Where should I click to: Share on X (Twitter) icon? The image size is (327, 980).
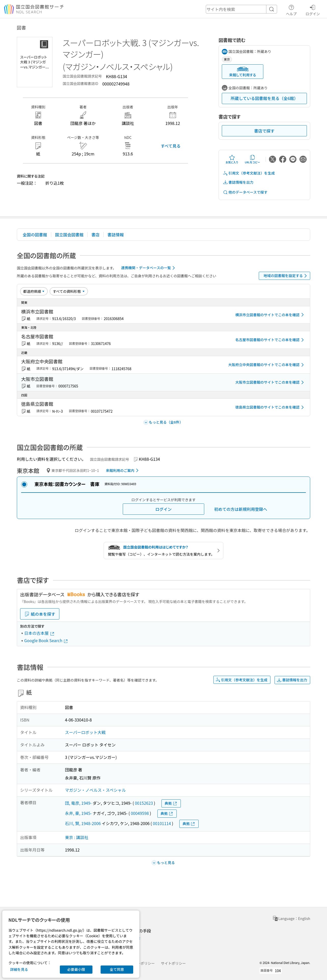tap(272, 160)
